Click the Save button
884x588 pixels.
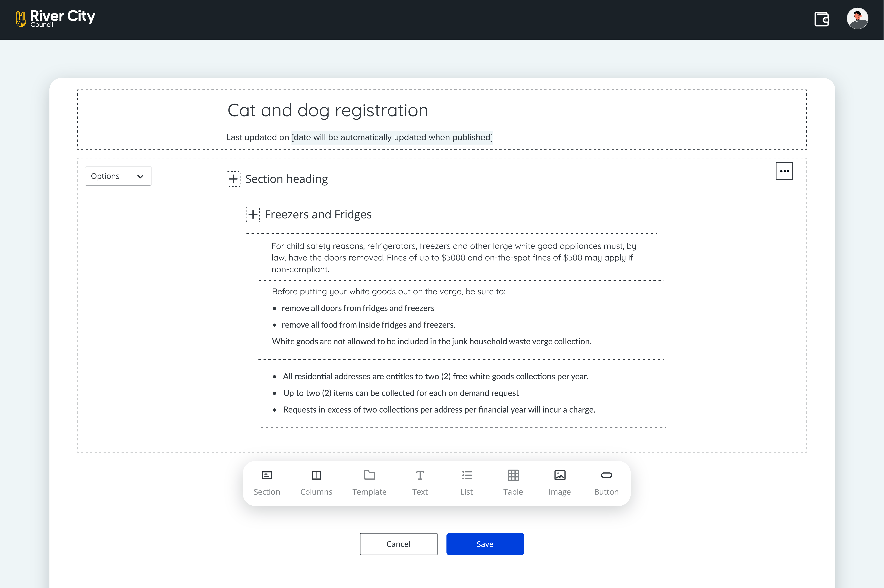tap(485, 544)
